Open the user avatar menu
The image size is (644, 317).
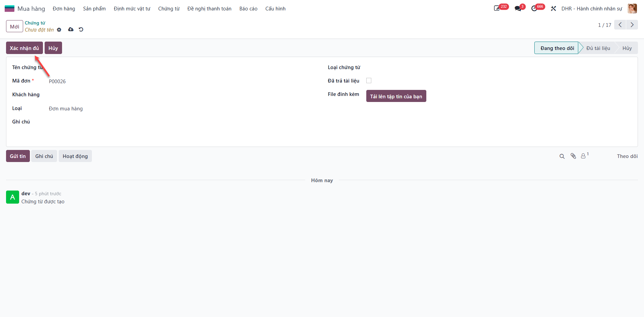point(632,8)
